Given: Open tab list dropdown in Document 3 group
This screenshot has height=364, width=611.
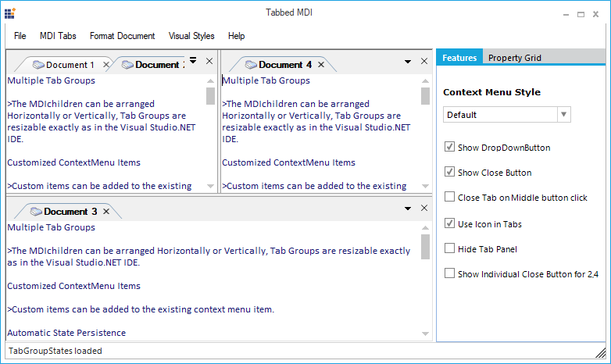Looking at the screenshot, I should click(408, 209).
